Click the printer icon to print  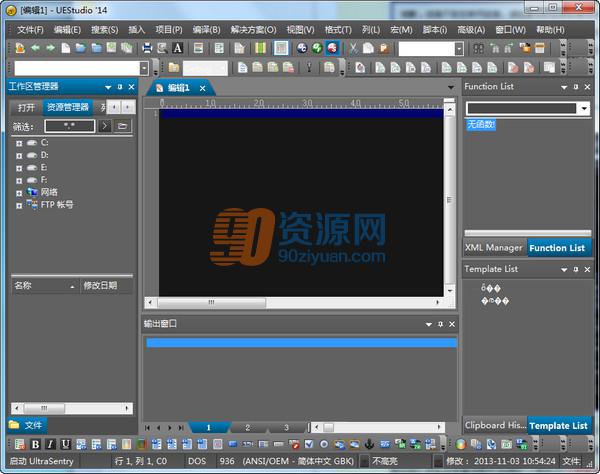click(147, 48)
